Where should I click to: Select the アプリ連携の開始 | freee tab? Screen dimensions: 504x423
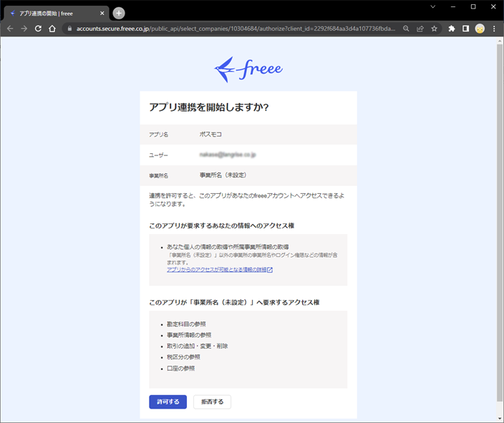tap(57, 13)
